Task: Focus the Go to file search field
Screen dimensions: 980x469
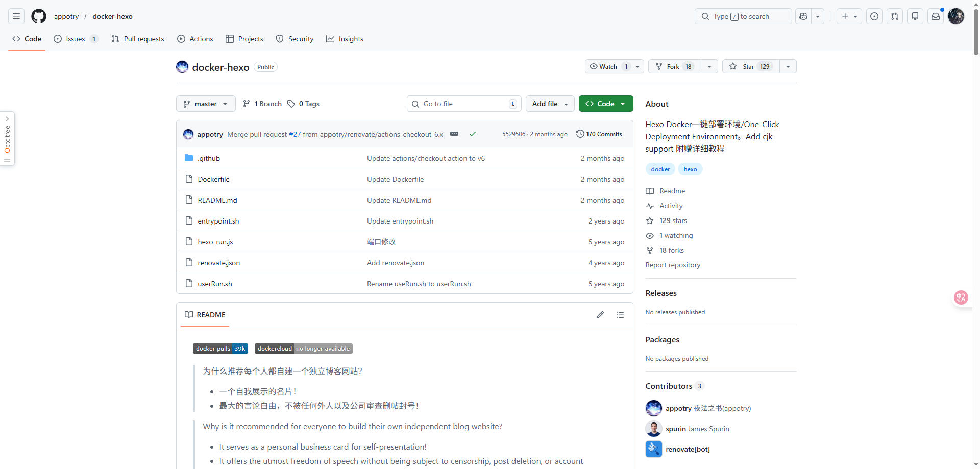Action: (464, 104)
